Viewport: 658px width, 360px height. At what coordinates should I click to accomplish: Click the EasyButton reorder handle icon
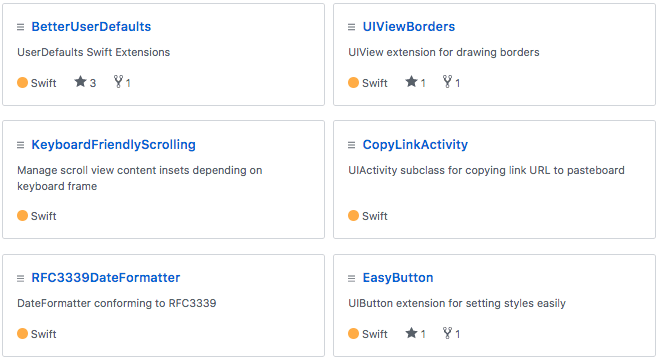[x=352, y=279]
